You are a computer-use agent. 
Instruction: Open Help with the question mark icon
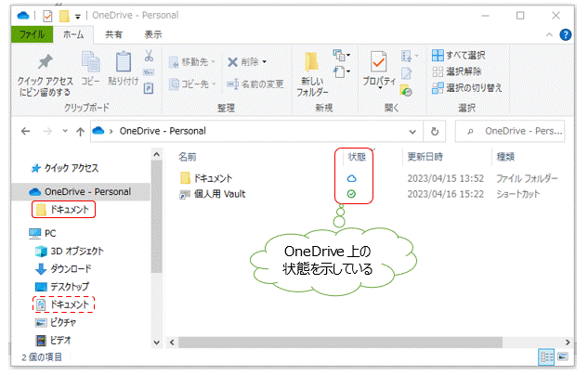566,35
